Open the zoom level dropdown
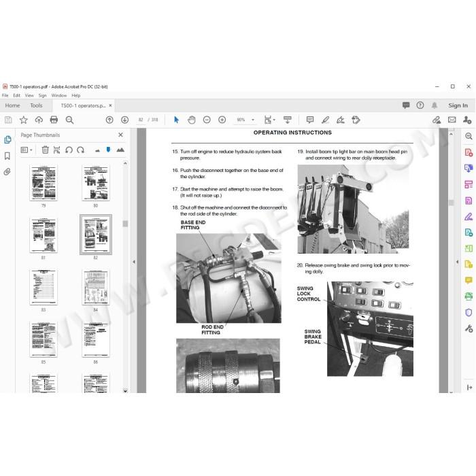 click(253, 120)
